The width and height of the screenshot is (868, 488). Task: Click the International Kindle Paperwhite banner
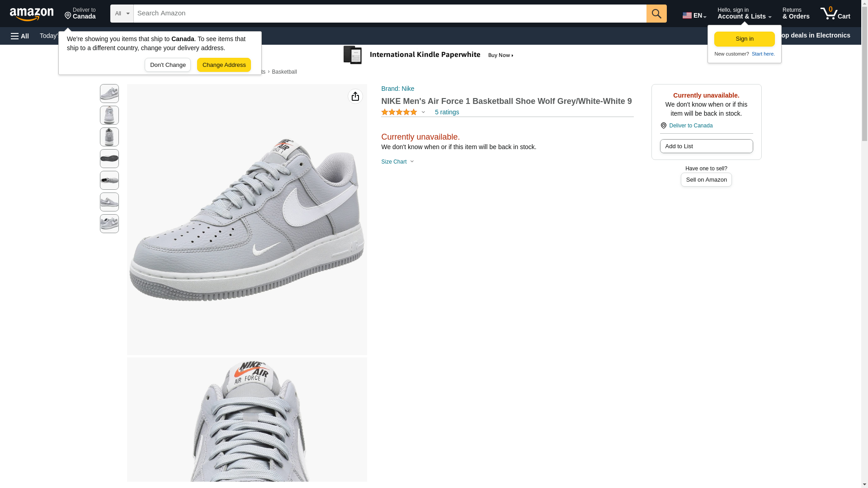(x=428, y=55)
